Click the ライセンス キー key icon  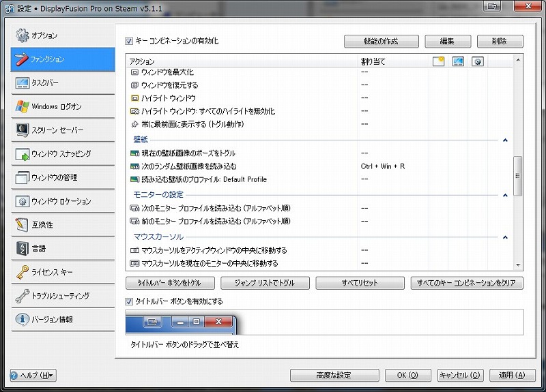point(22,272)
